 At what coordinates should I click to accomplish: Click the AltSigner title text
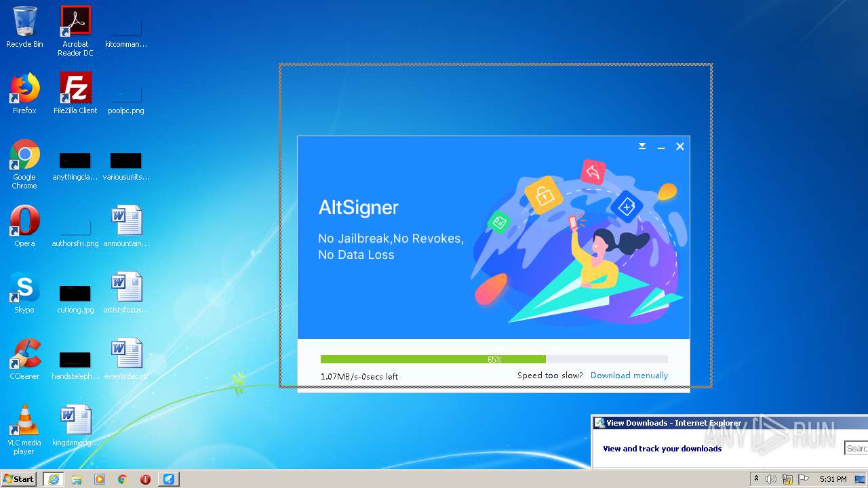[358, 207]
